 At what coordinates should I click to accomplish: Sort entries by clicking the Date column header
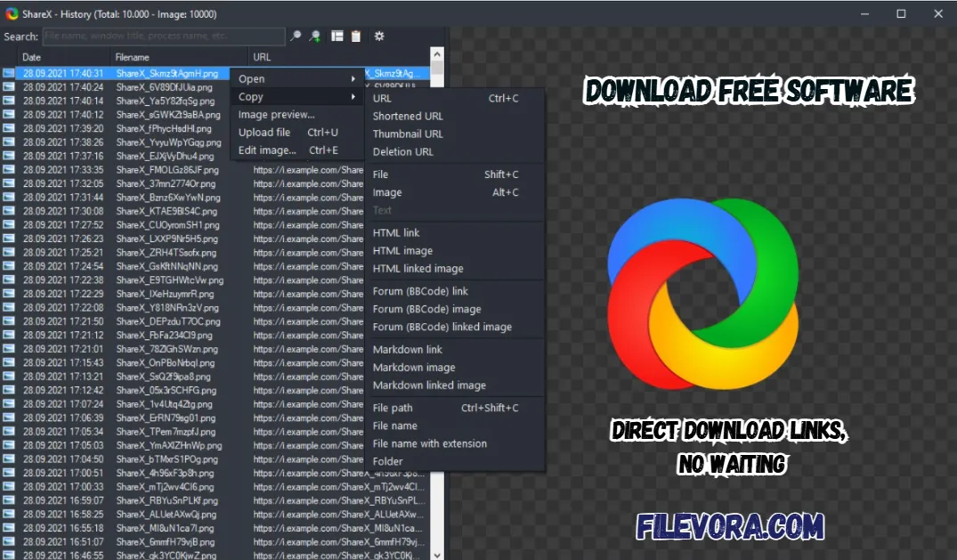coord(31,56)
